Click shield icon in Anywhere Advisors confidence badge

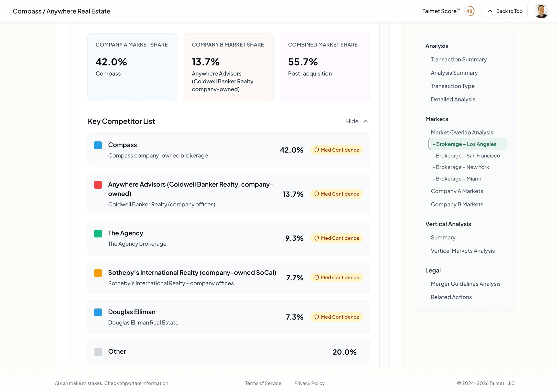316,194
